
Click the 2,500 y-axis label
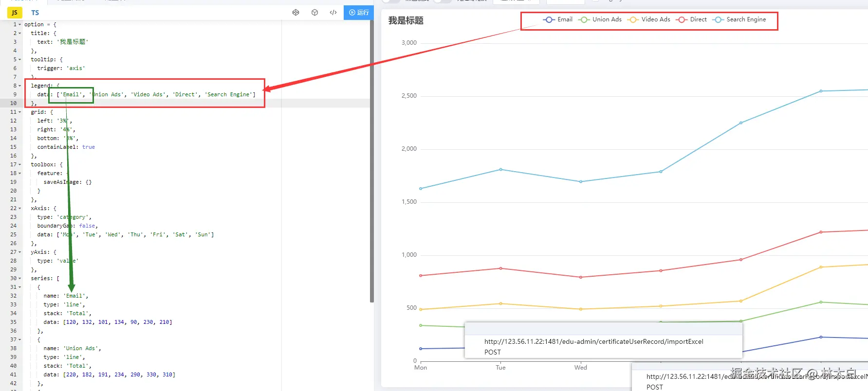coord(409,96)
